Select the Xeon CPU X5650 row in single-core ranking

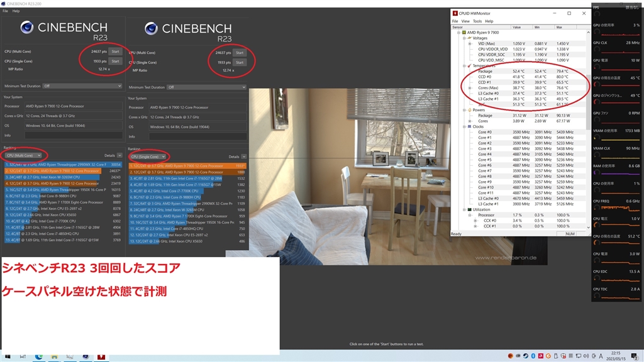click(x=187, y=241)
